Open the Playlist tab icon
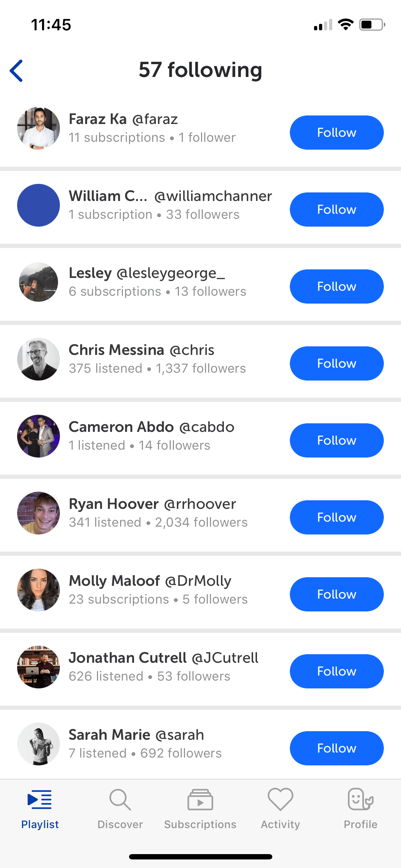 coord(40,800)
